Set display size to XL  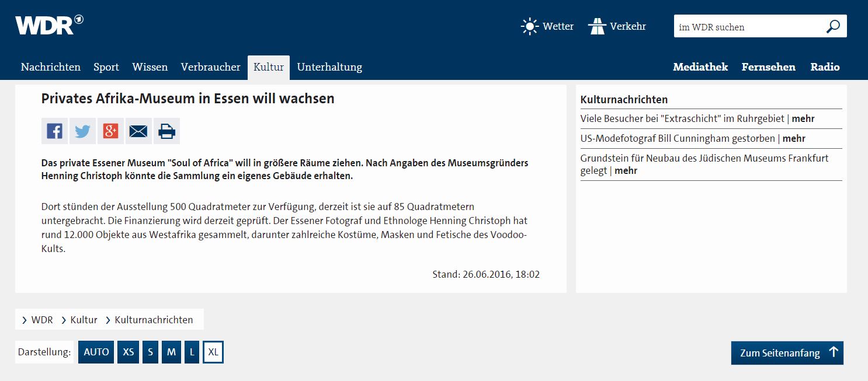click(213, 352)
